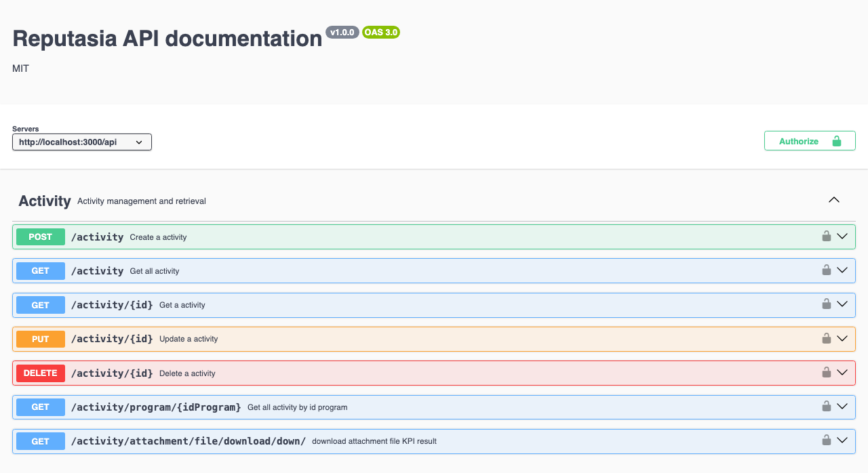Open the Servers dropdown
The width and height of the screenshot is (868, 473).
pos(82,142)
